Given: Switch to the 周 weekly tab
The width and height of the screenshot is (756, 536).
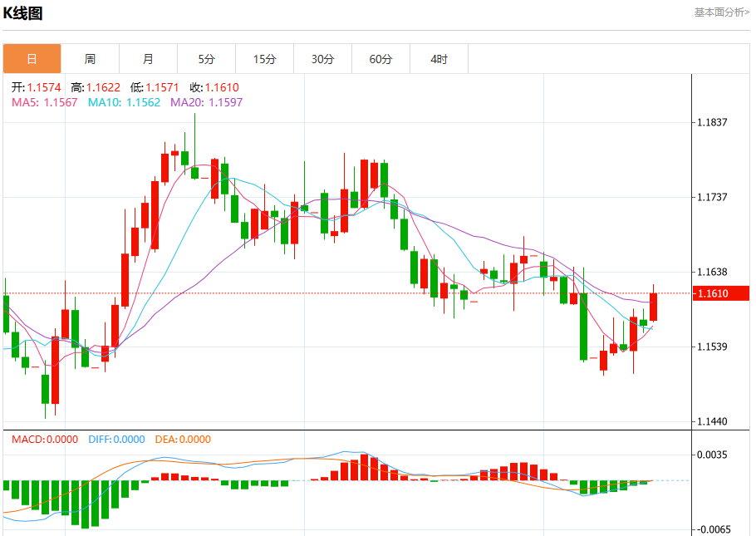Looking at the screenshot, I should [91, 59].
